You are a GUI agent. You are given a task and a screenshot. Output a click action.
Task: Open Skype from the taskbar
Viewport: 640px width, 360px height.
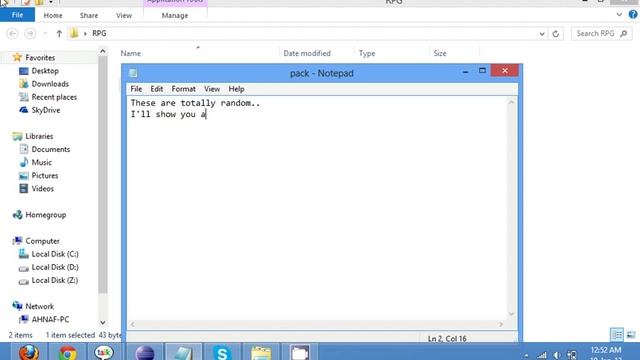click(x=222, y=352)
